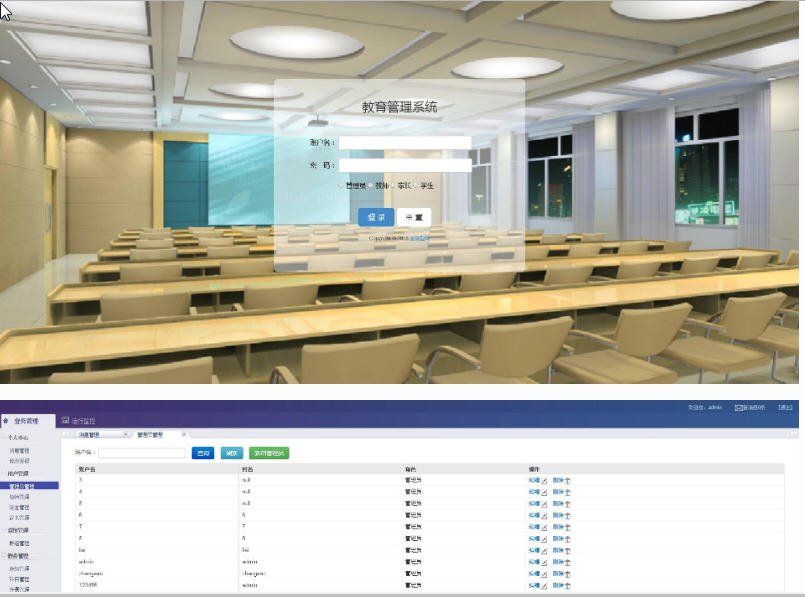Click the 账户名 column header in the table
The image size is (805, 597).
87,469
